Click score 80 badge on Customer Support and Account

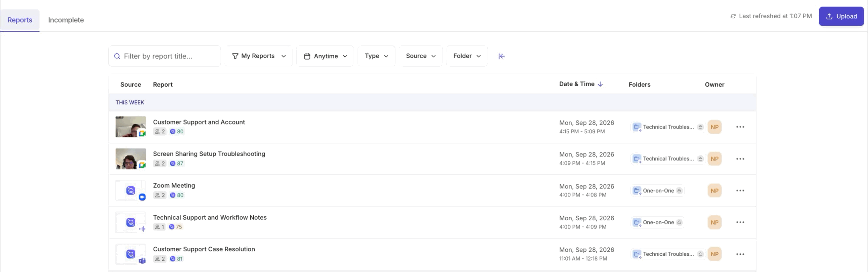[176, 131]
